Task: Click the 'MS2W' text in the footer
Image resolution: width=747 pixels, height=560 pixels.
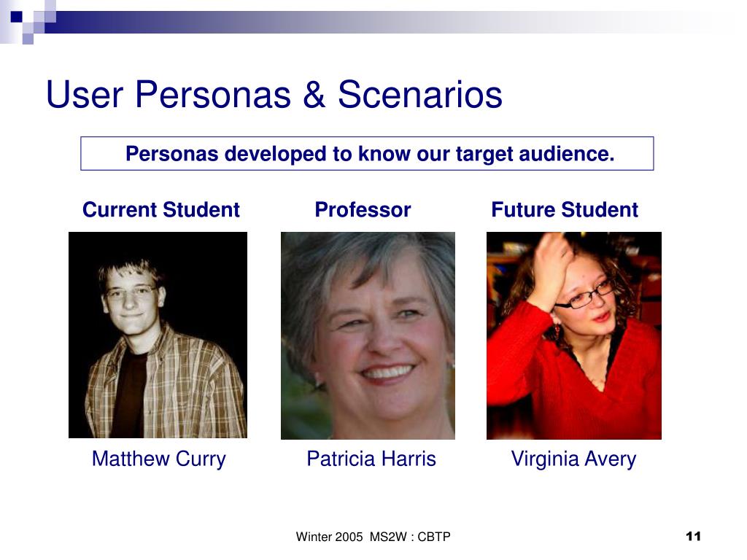Action: [x=388, y=537]
